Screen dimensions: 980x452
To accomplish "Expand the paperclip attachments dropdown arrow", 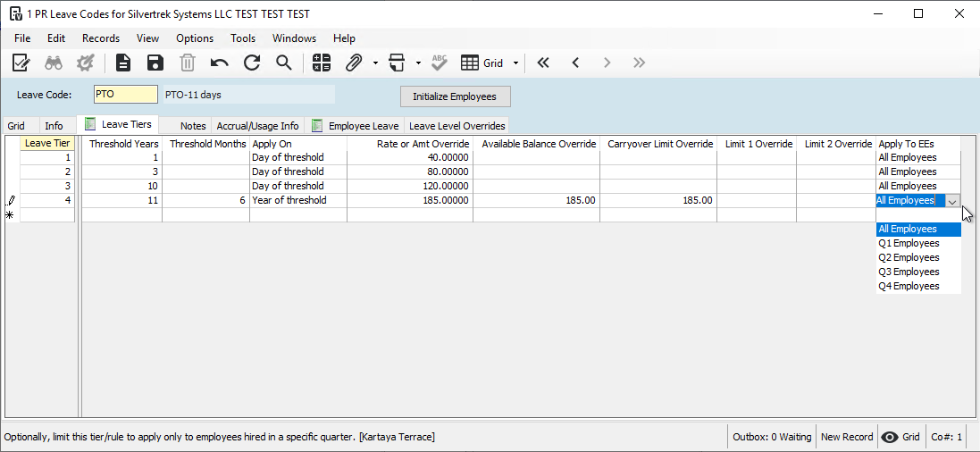I will point(375,63).
